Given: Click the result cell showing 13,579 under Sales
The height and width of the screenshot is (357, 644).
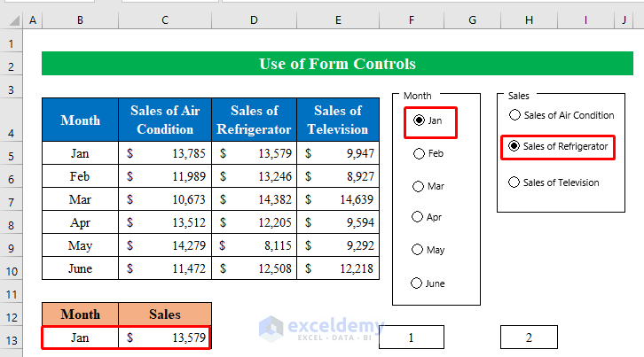Looking at the screenshot, I should click(166, 338).
